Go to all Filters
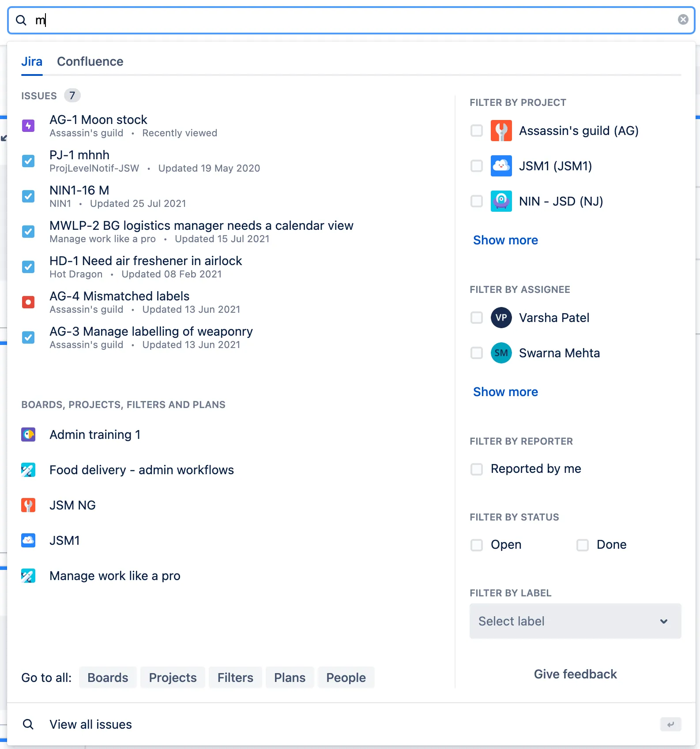Screen dimensions: 700x749 pos(235,678)
